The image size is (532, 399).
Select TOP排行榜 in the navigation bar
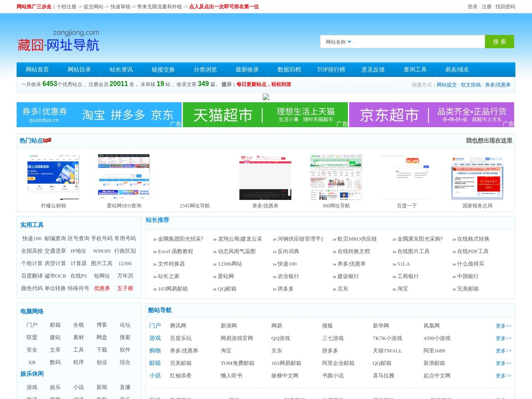tap(331, 70)
